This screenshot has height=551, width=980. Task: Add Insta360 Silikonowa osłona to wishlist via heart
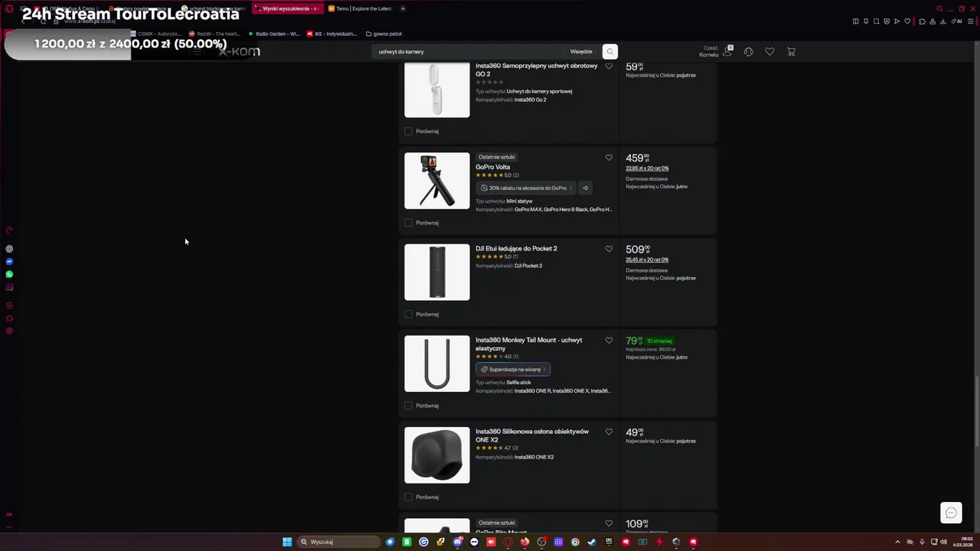(x=609, y=432)
